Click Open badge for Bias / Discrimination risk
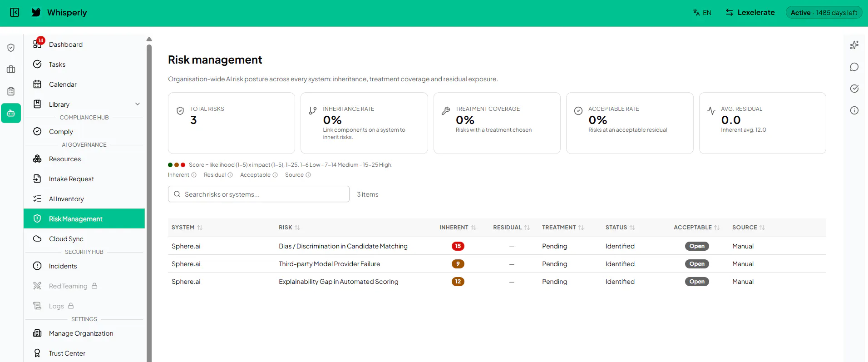The height and width of the screenshot is (362, 868). click(x=697, y=246)
